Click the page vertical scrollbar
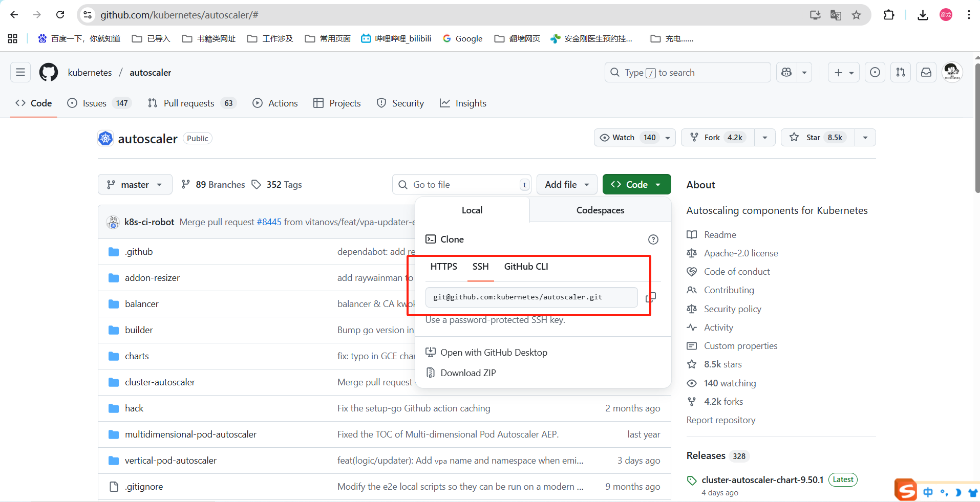Viewport: 980px width, 502px height. [x=977, y=128]
